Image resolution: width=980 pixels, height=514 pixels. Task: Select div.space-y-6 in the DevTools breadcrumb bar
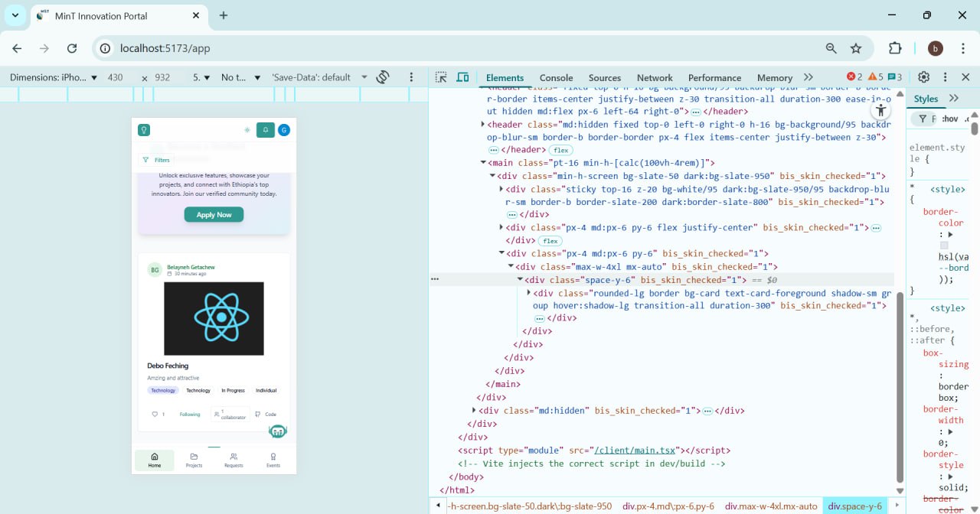(x=855, y=506)
